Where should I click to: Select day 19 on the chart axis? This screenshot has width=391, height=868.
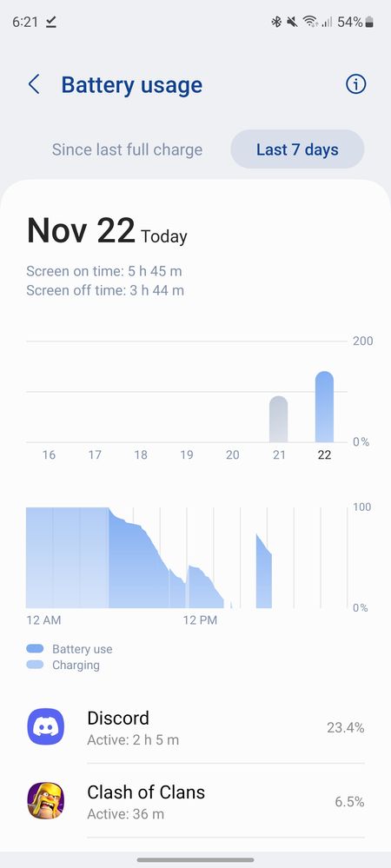(x=187, y=454)
